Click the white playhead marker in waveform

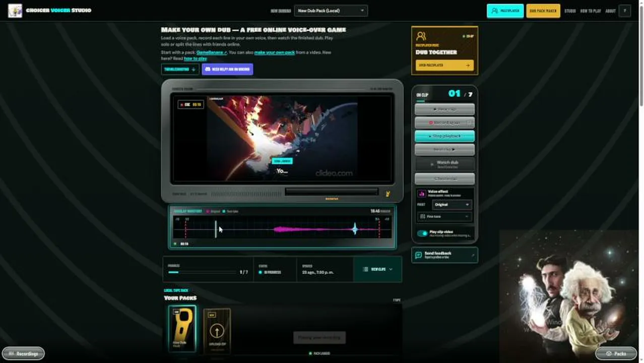[x=216, y=229]
